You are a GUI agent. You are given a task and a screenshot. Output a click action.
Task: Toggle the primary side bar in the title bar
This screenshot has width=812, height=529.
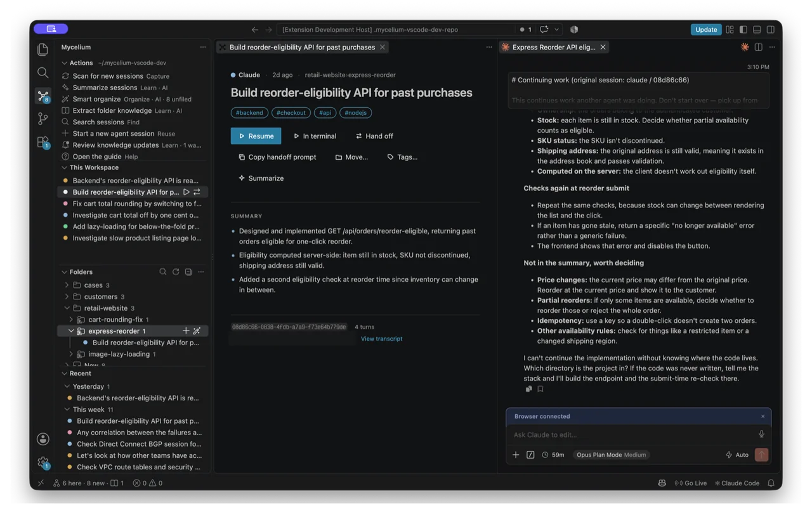tap(743, 29)
